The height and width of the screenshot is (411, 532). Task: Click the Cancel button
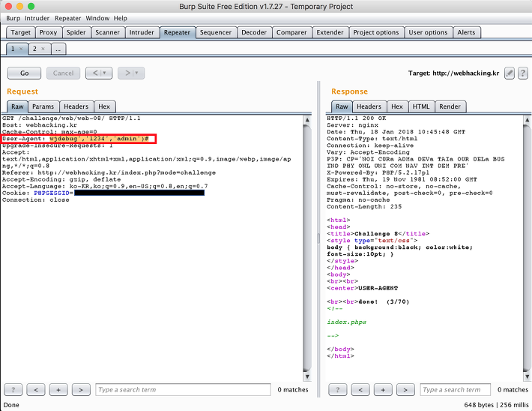(63, 73)
